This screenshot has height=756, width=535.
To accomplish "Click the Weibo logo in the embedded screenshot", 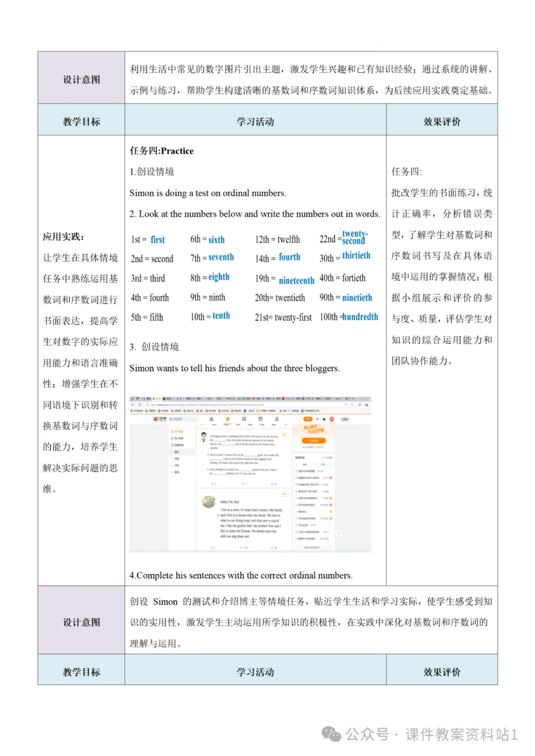I will click(160, 419).
